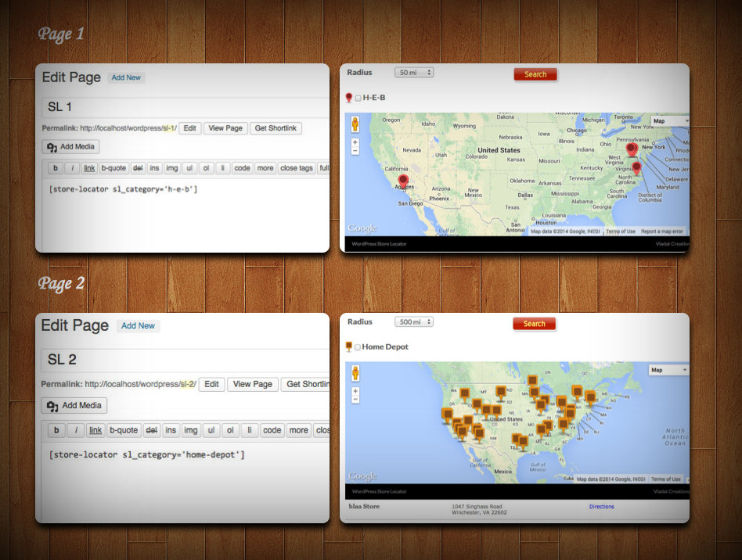
Task: Click View Page for the SL 1 permalink
Action: pyautogui.click(x=225, y=128)
